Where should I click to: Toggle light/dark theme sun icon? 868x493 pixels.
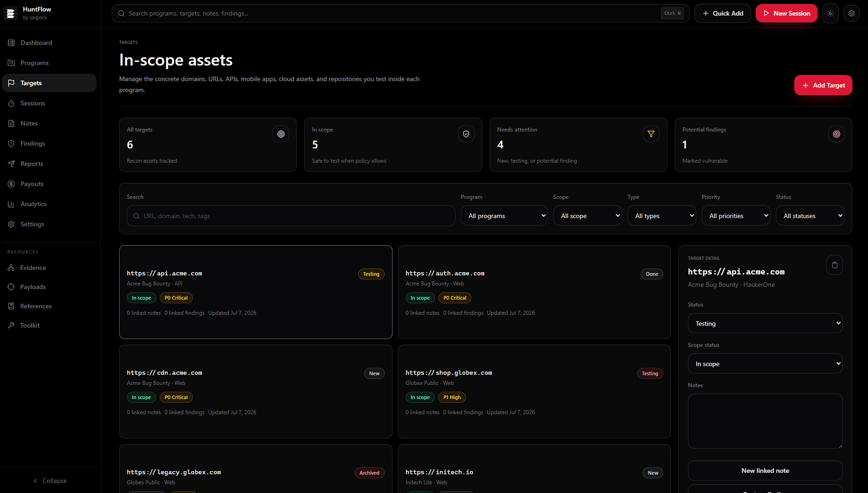click(830, 13)
